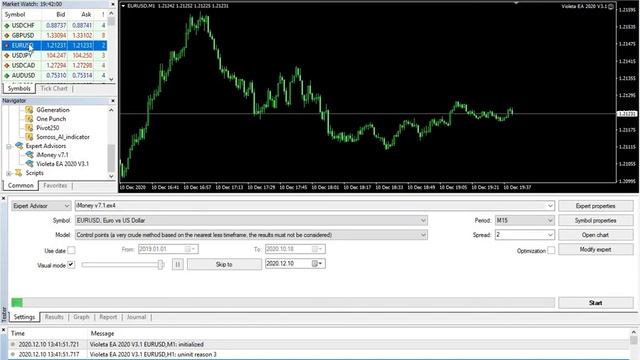Open the Spread dropdown
640x360 pixels.
(x=550, y=235)
